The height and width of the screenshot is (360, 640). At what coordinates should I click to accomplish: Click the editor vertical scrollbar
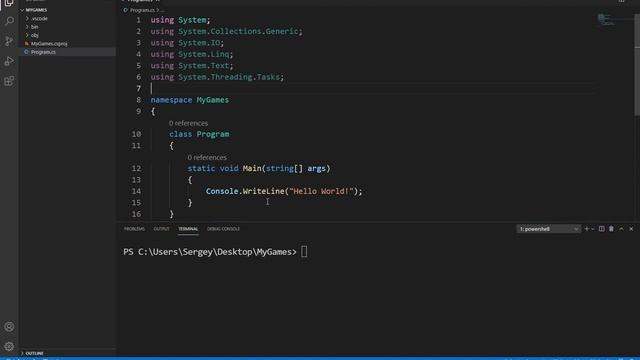637,65
